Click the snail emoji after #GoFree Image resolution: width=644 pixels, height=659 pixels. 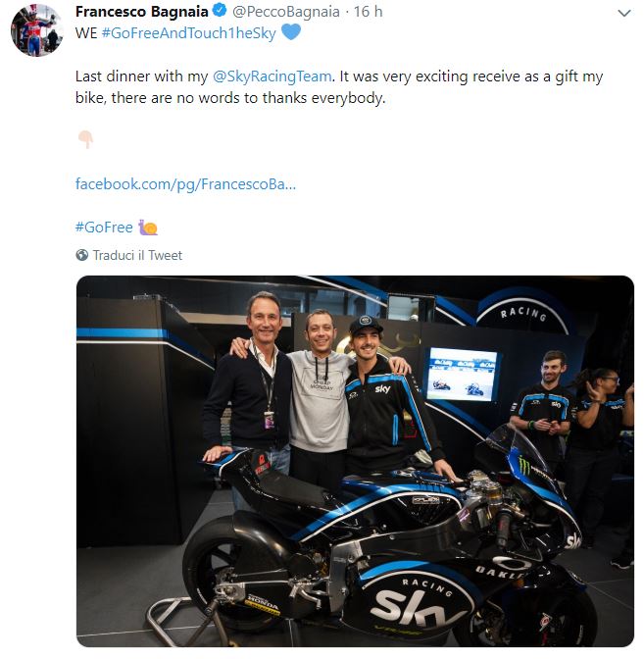coord(148,228)
